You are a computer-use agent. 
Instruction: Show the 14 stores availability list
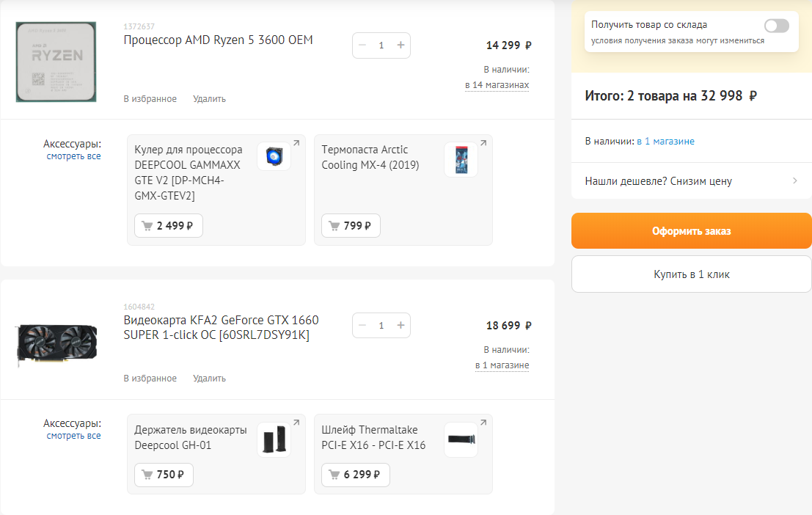click(x=497, y=85)
